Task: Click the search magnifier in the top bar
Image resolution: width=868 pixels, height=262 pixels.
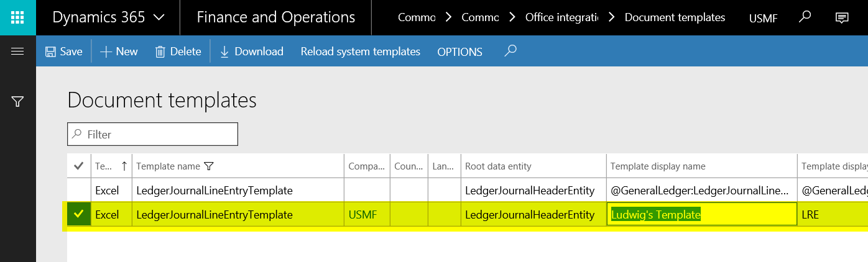Action: (x=805, y=17)
